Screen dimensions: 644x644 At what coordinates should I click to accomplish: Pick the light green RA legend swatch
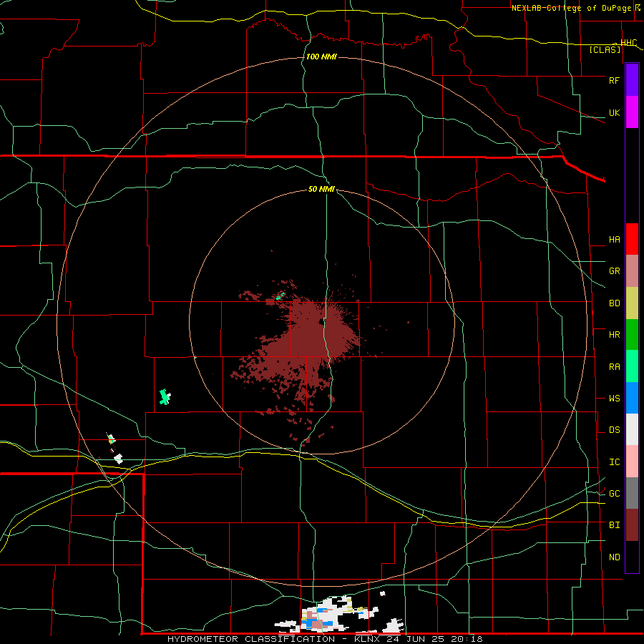632,366
